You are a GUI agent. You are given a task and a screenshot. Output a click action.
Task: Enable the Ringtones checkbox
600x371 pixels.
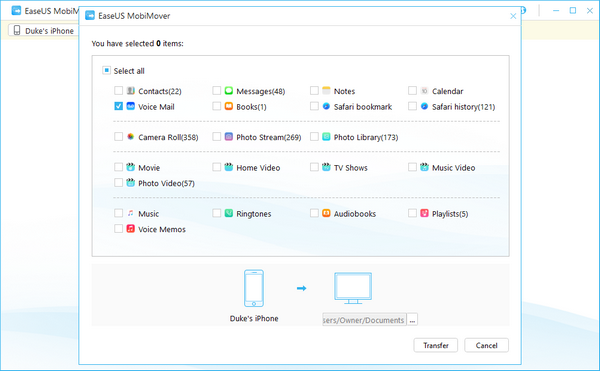[x=216, y=213]
